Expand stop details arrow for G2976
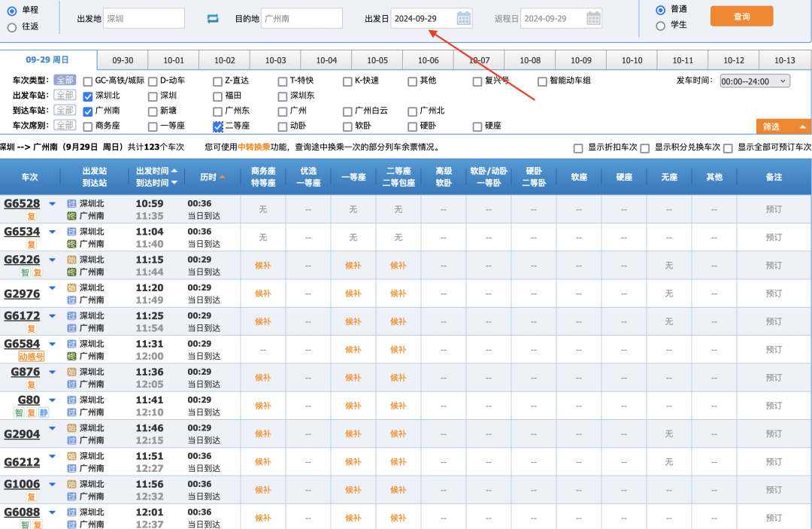This screenshot has width=812, height=529. 53,287
